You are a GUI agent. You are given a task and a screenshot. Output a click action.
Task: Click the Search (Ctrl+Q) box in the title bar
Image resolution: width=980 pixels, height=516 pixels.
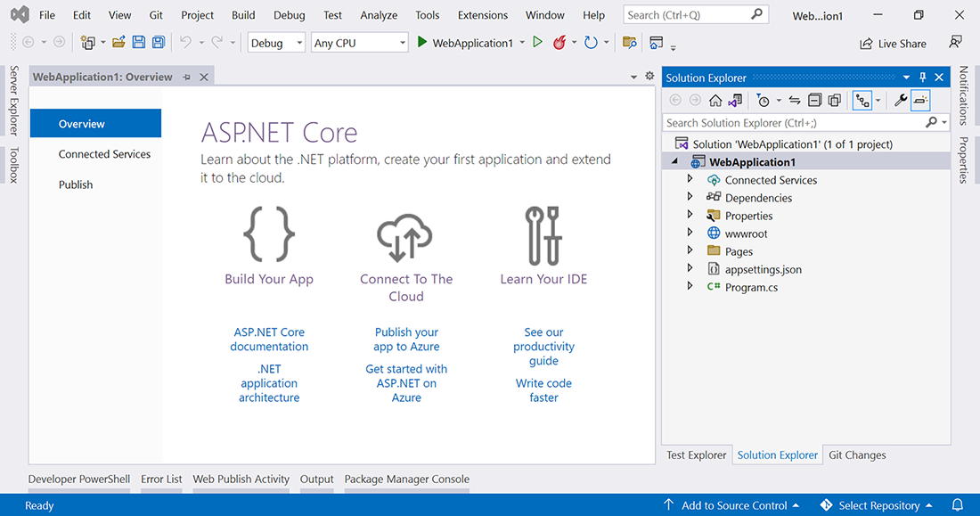[x=696, y=14]
